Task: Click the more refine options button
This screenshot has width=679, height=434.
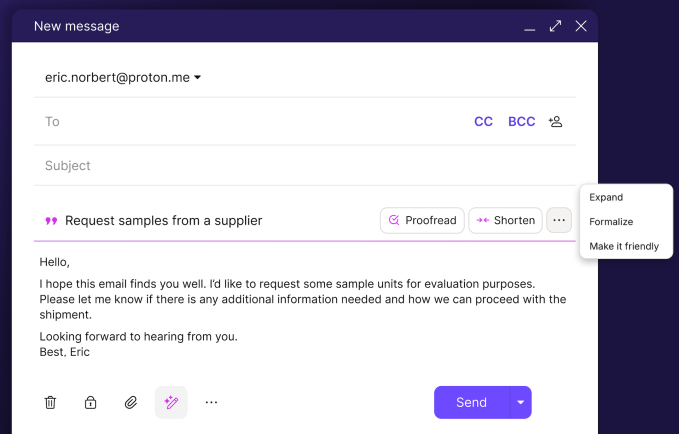Action: (x=559, y=220)
